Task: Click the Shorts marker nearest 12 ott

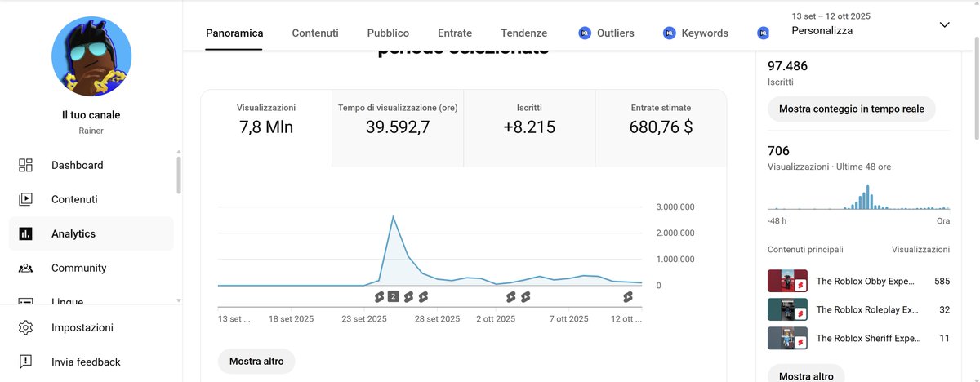Action: pos(627,296)
